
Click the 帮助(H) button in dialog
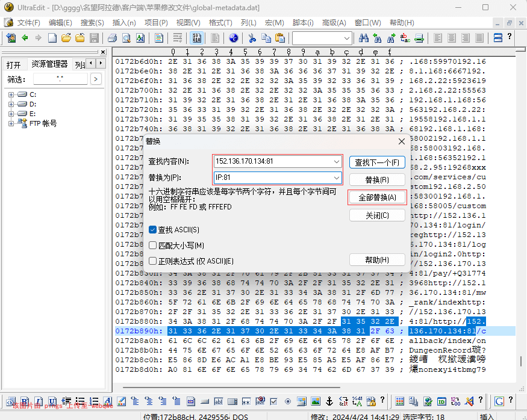click(377, 260)
